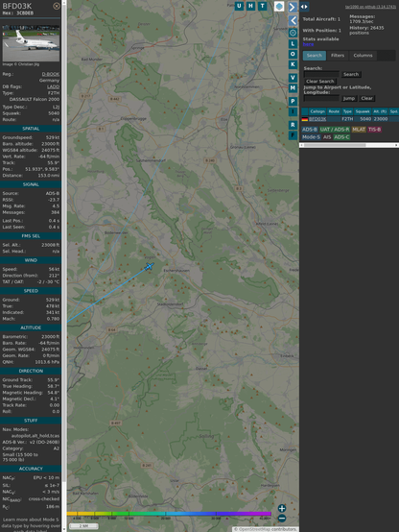Click the crosshair center-map icon

click(x=293, y=33)
